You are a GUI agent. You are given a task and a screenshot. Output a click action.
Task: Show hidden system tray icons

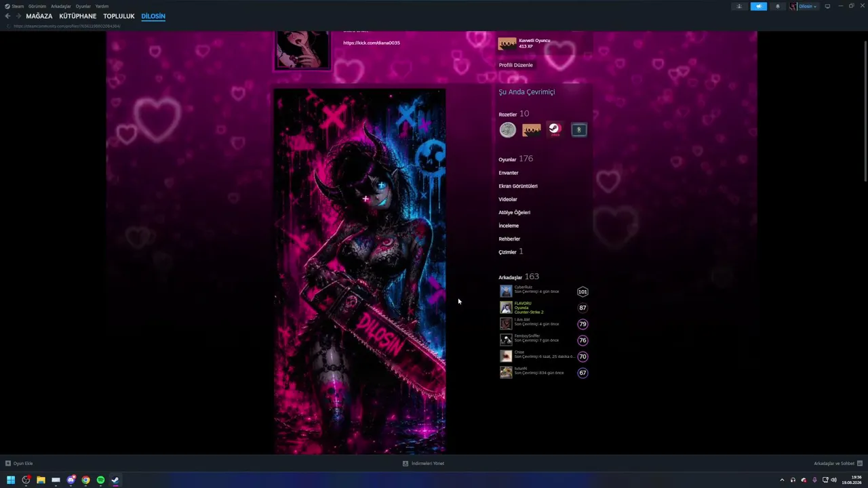click(782, 480)
